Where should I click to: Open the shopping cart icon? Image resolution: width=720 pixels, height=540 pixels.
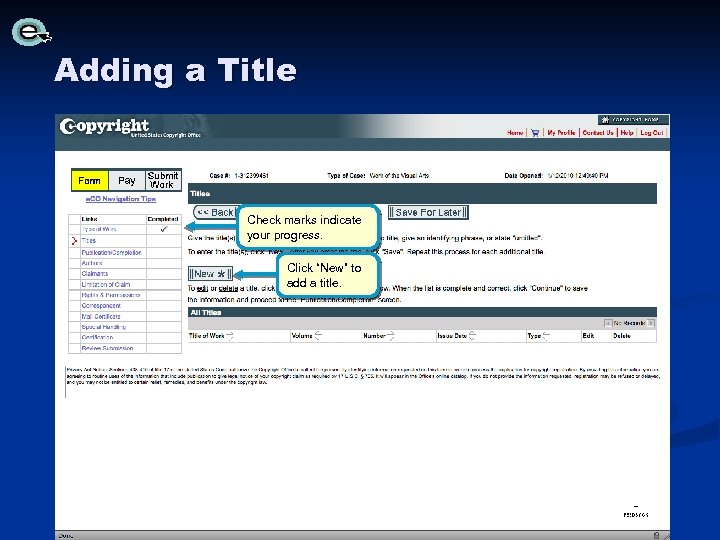click(x=535, y=133)
